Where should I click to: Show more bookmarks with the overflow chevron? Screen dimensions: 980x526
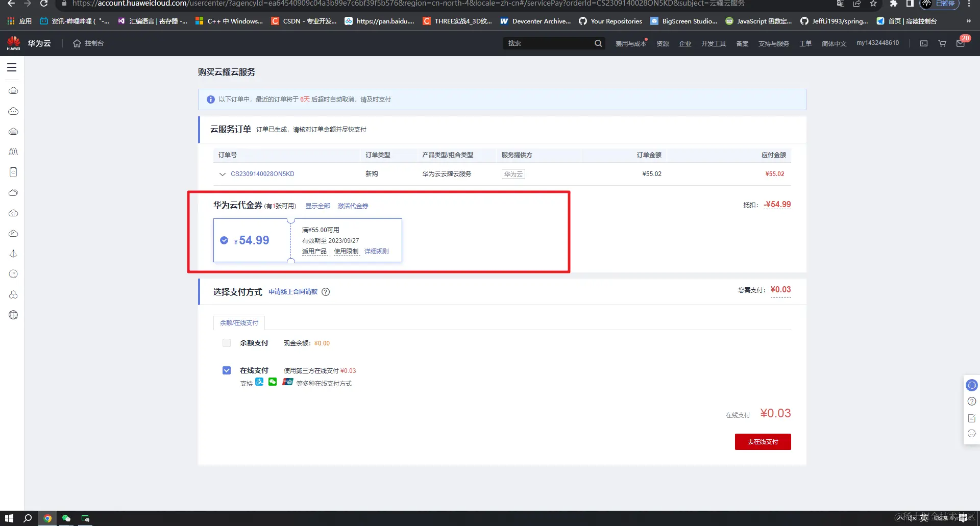(x=968, y=21)
